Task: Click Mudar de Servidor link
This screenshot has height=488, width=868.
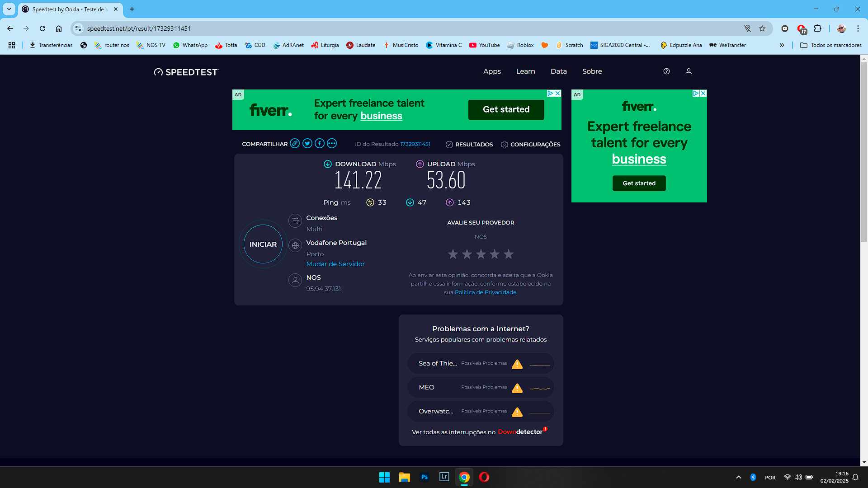Action: tap(335, 264)
